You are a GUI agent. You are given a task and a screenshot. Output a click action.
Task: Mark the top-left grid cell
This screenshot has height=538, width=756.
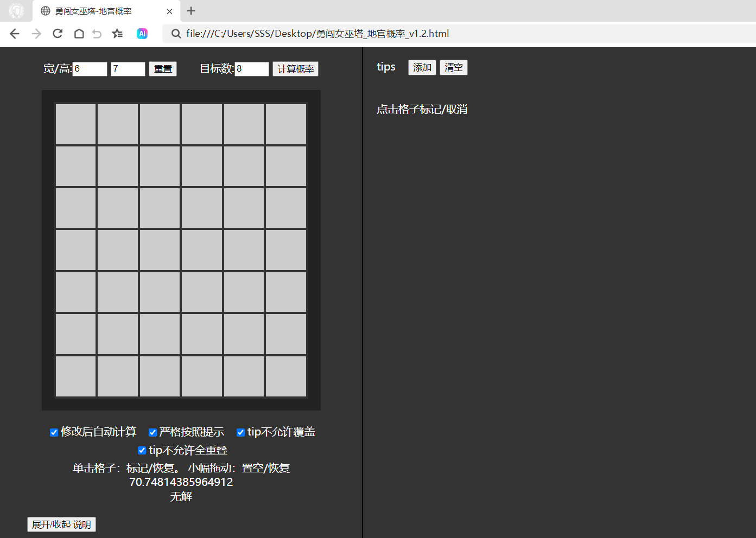[75, 124]
